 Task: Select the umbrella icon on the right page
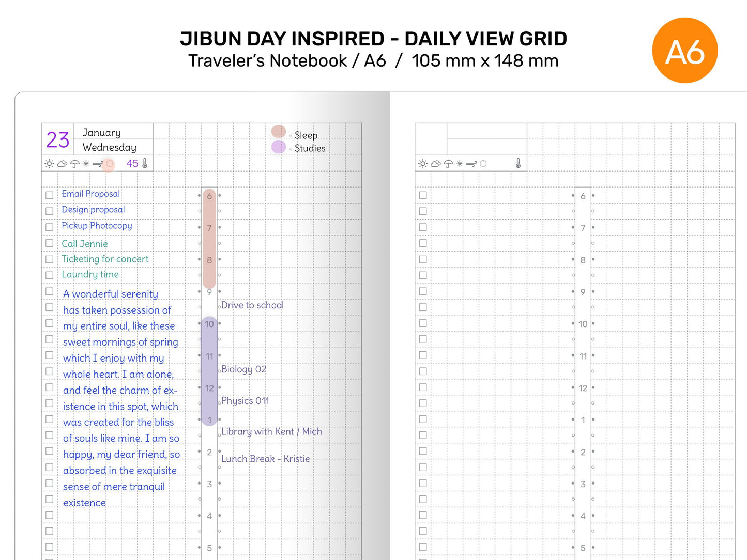click(448, 164)
